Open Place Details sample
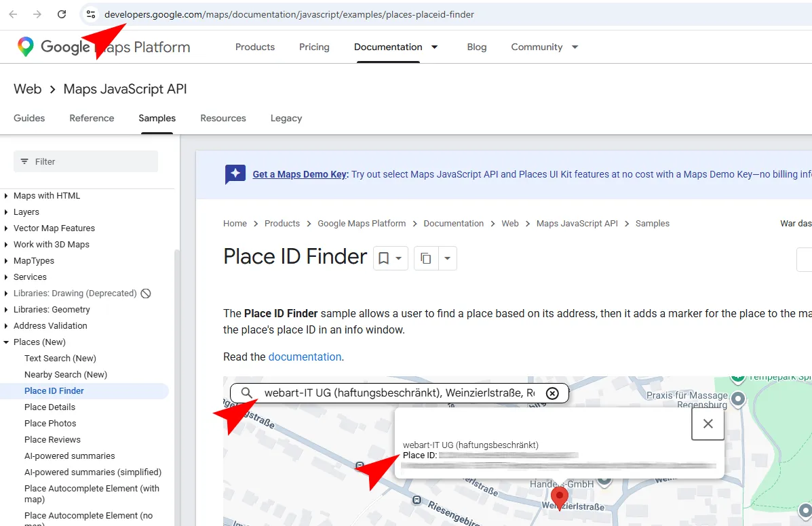 click(x=50, y=407)
